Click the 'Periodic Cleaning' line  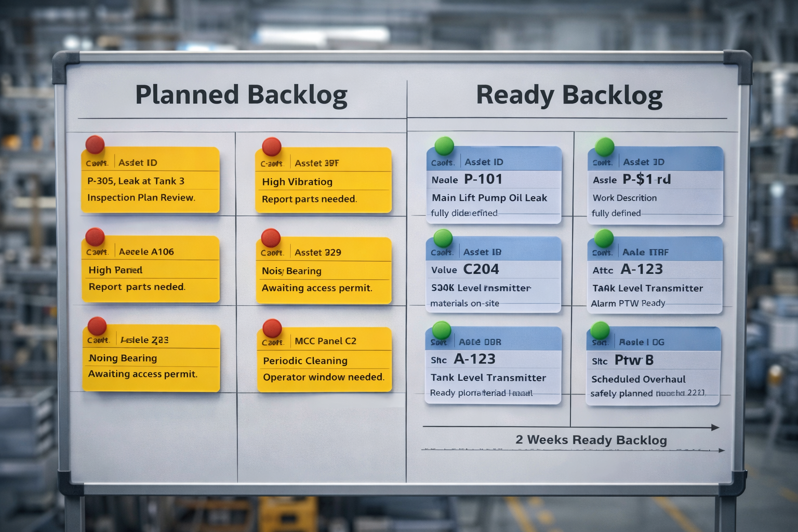pos(305,361)
